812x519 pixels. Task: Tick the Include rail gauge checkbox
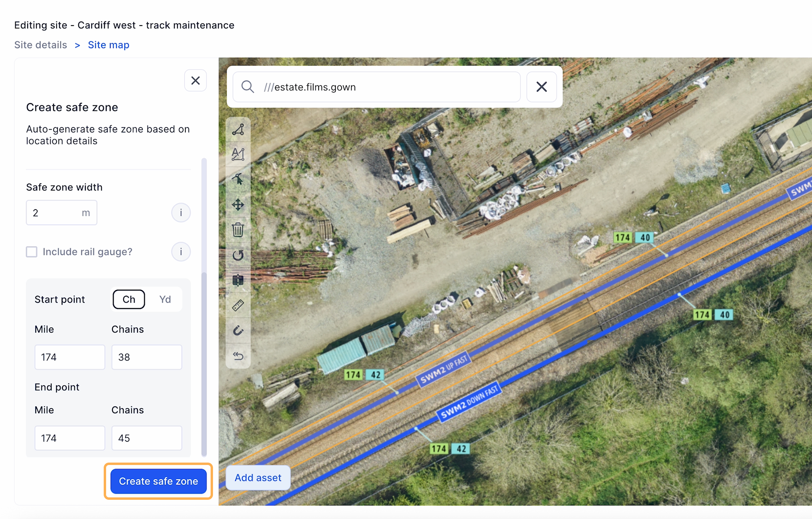[x=32, y=252]
